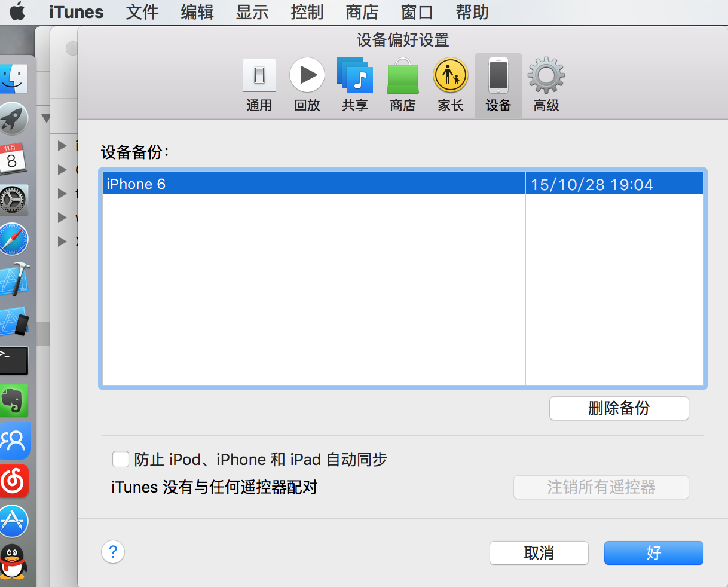Open the 帮助 menu
The height and width of the screenshot is (587, 728).
pos(472,12)
